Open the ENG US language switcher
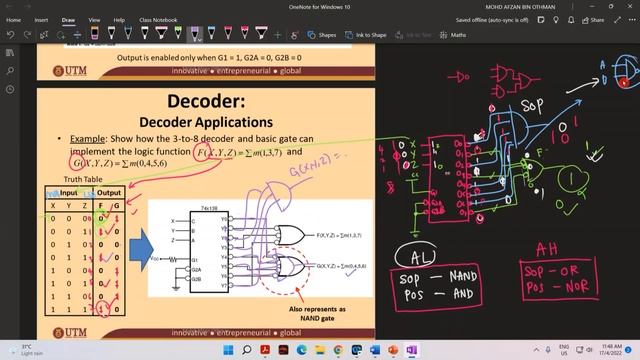Image resolution: width=640 pixels, height=360 pixels. 564,350
